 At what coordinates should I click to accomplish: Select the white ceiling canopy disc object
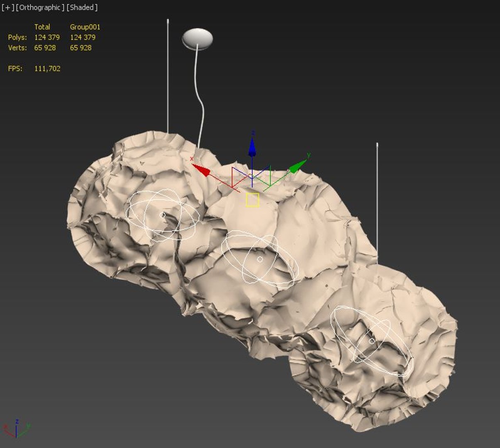pyautogui.click(x=198, y=39)
